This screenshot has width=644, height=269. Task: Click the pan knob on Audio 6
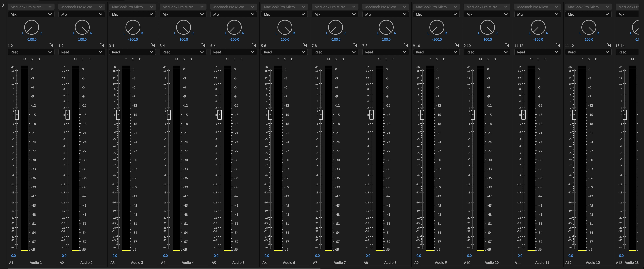pyautogui.click(x=285, y=27)
